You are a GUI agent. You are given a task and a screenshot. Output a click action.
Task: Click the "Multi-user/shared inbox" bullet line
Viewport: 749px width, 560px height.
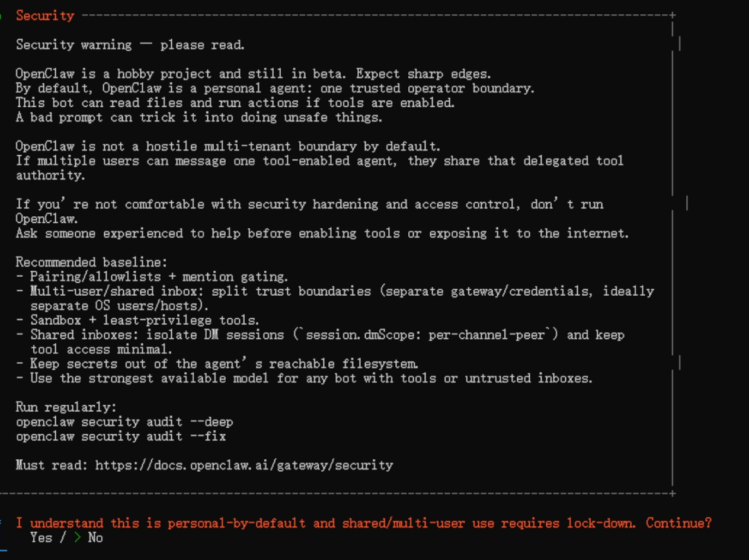point(342,292)
